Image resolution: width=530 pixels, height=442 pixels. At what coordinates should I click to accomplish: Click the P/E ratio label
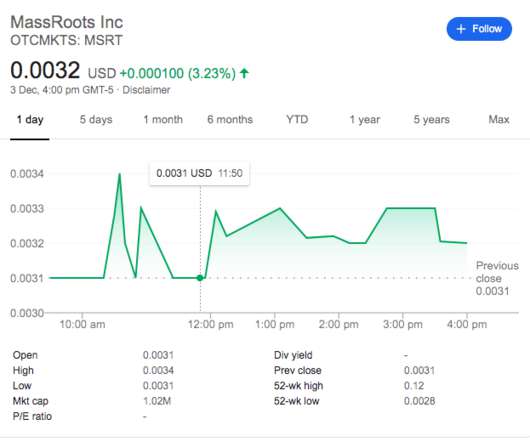32,416
